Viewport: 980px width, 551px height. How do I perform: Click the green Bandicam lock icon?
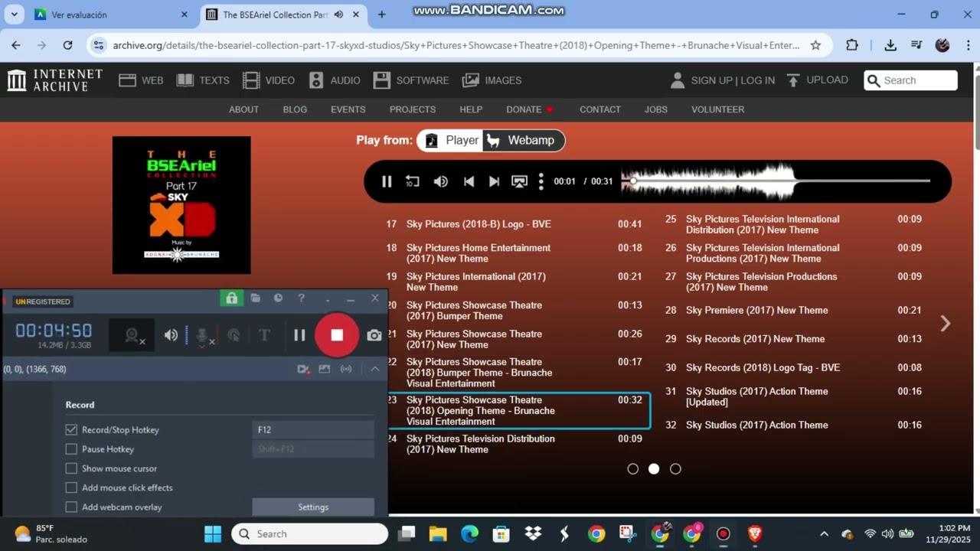[x=231, y=298]
